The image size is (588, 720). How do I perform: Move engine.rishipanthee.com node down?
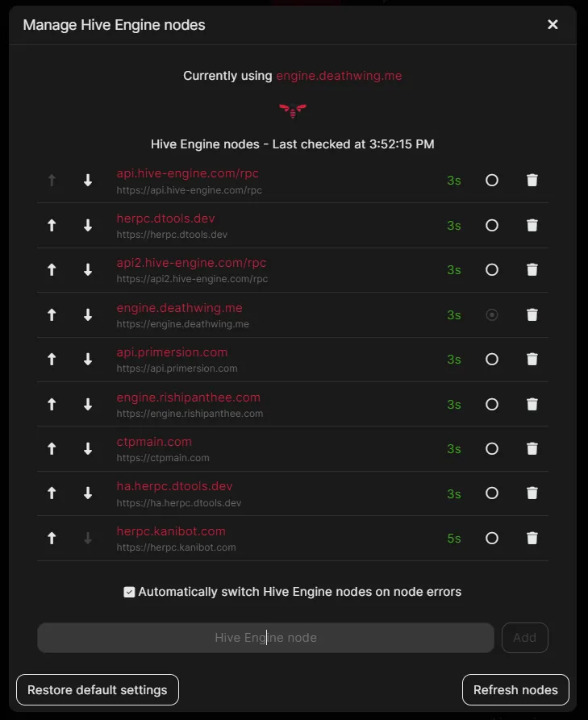click(x=88, y=405)
